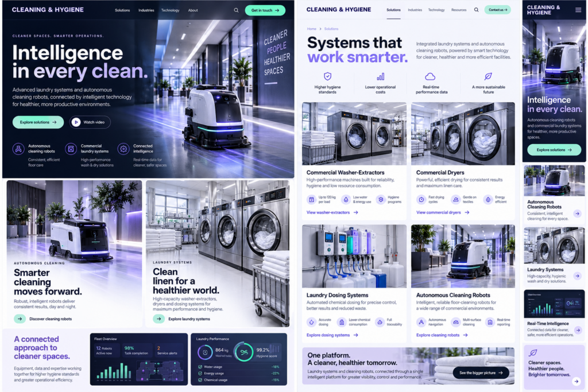Click the Energy efficient icon
This screenshot has height=392, width=588.
point(488,199)
